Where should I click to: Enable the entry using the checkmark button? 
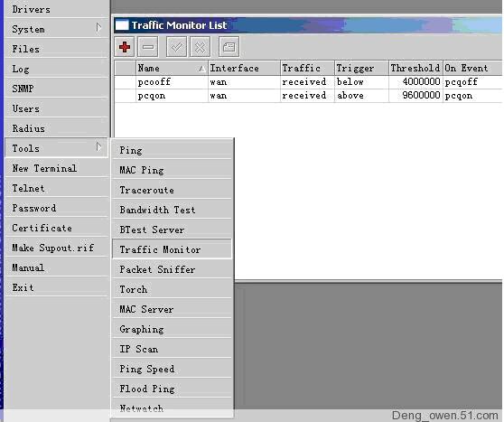(176, 47)
